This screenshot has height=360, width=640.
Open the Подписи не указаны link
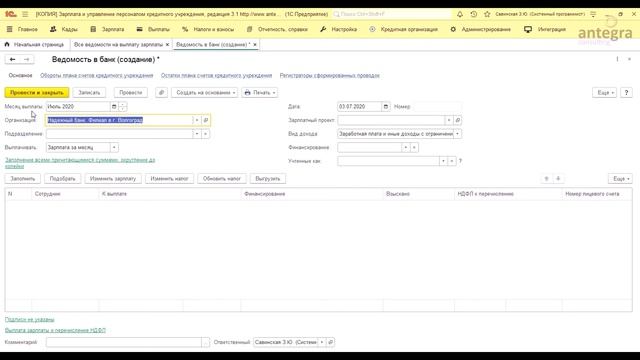click(x=29, y=320)
